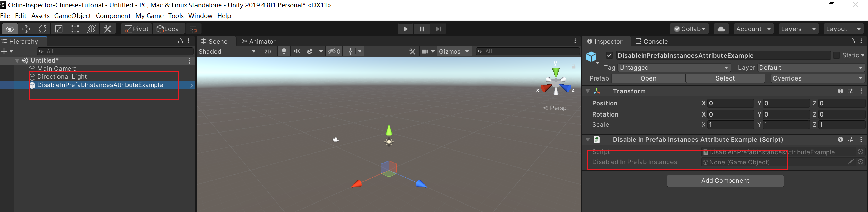Open the Layers dropdown in toolbar

798,29
